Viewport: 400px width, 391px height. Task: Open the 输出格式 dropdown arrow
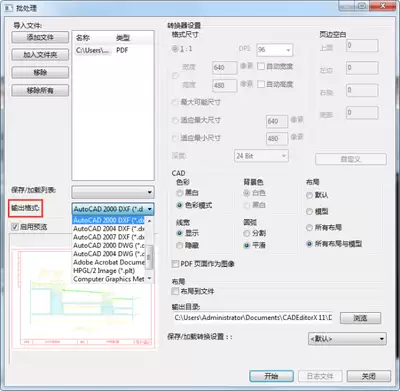150,209
